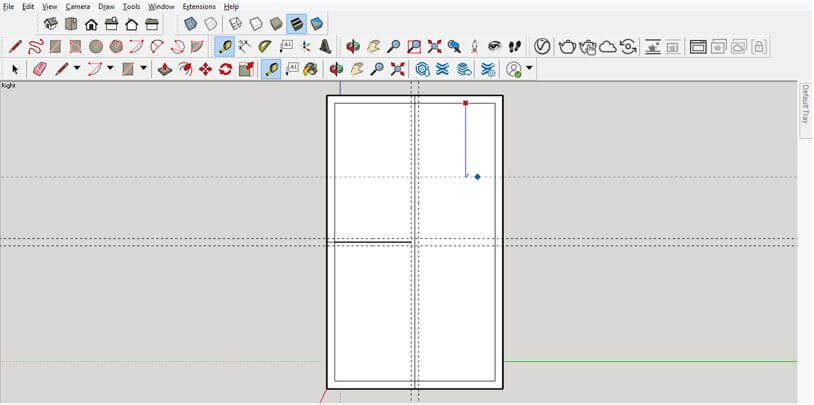The height and width of the screenshot is (405, 814).
Task: Select the Line pencil in the drawing toolbar
Action: click(15, 47)
